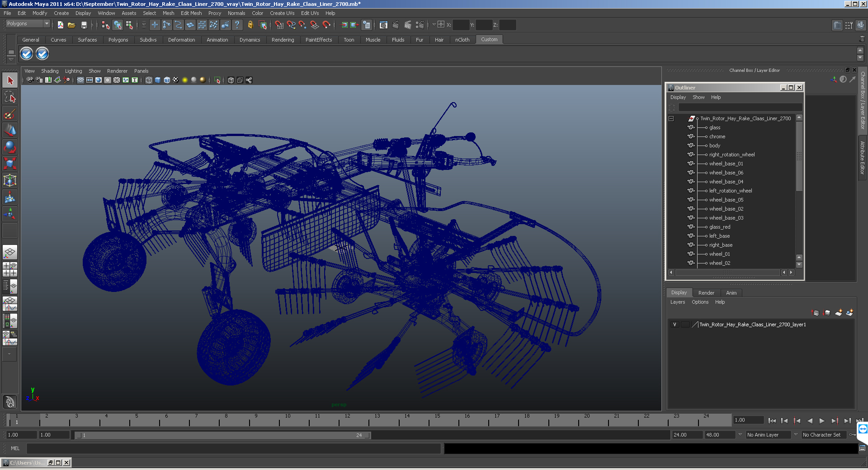Click the create new layer icon
The height and width of the screenshot is (470, 868).
point(838,313)
